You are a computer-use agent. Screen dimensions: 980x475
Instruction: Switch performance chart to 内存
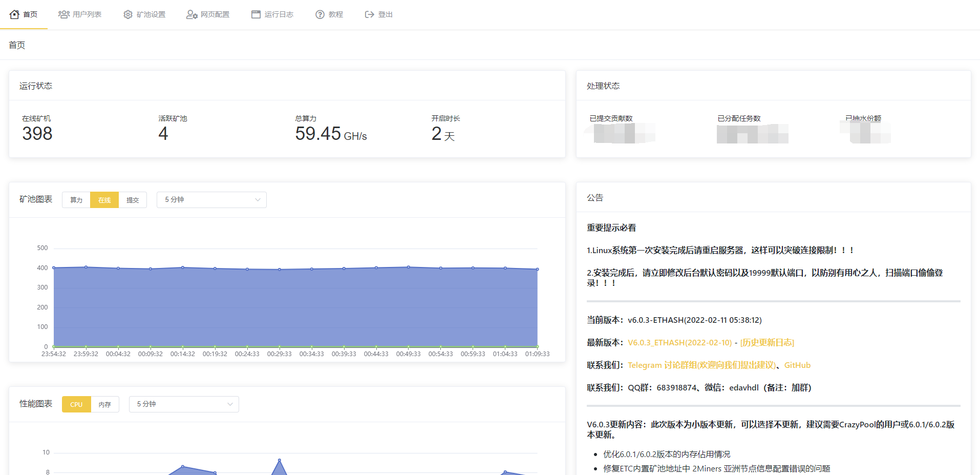(x=105, y=404)
